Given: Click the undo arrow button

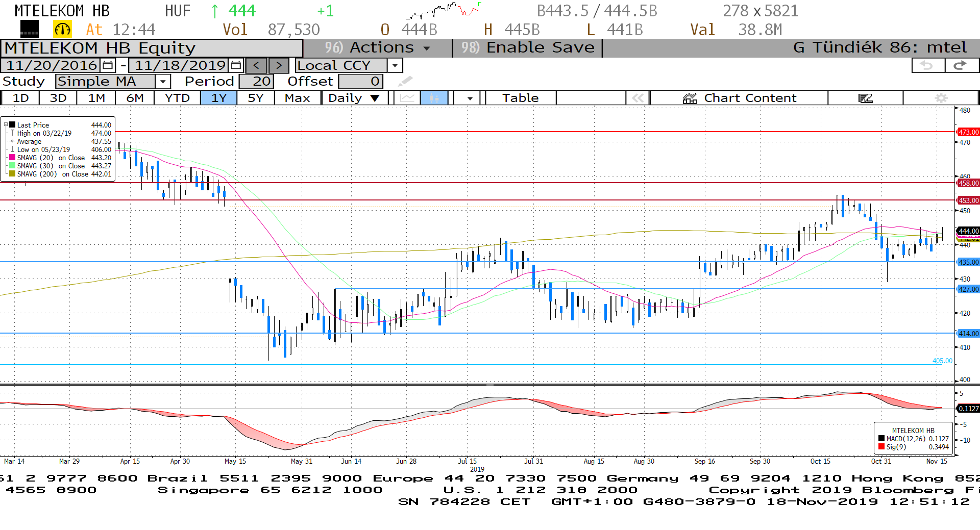Looking at the screenshot, I should point(927,65).
